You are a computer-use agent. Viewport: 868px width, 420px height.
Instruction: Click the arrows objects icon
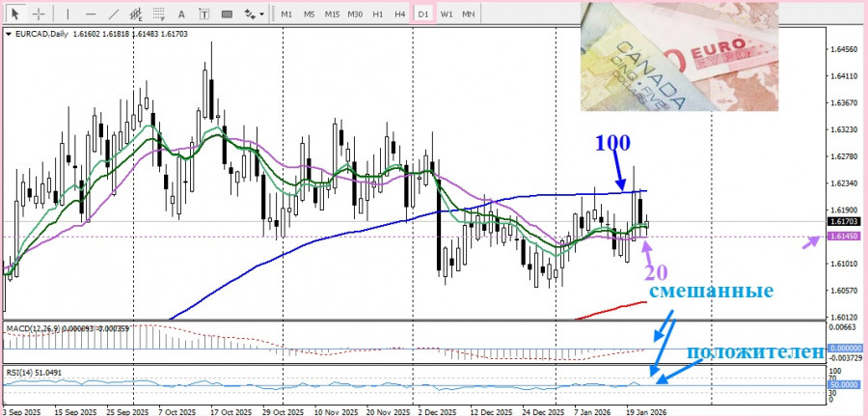pos(250,14)
